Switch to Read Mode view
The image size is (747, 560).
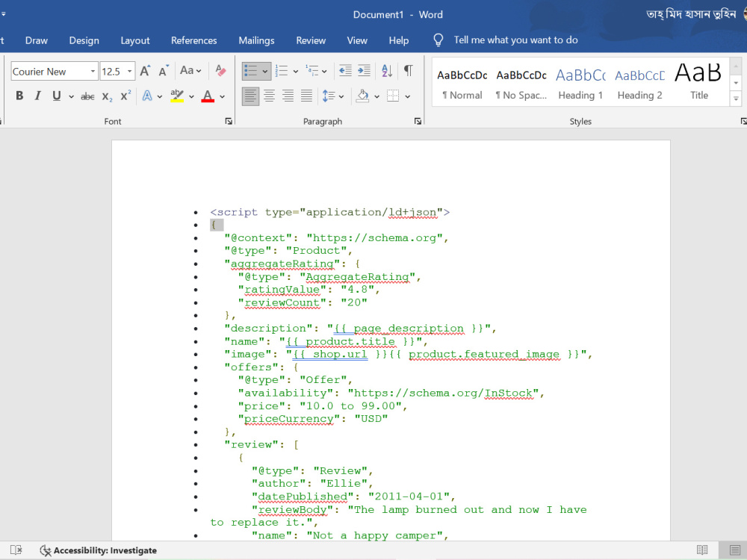coord(702,550)
